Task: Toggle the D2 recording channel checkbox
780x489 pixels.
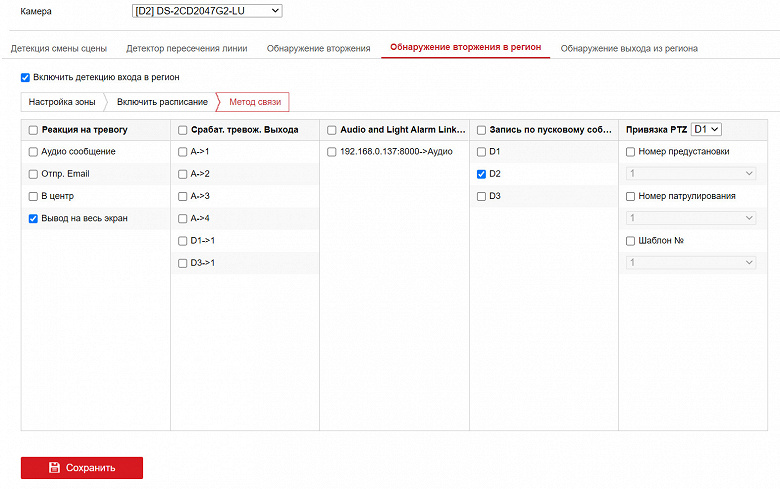Action: [x=481, y=174]
